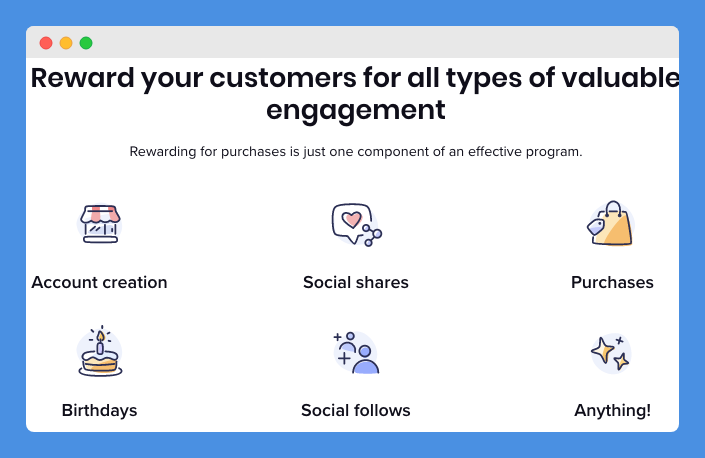Click the word engagement in heading
This screenshot has height=458, width=705.
click(x=356, y=110)
